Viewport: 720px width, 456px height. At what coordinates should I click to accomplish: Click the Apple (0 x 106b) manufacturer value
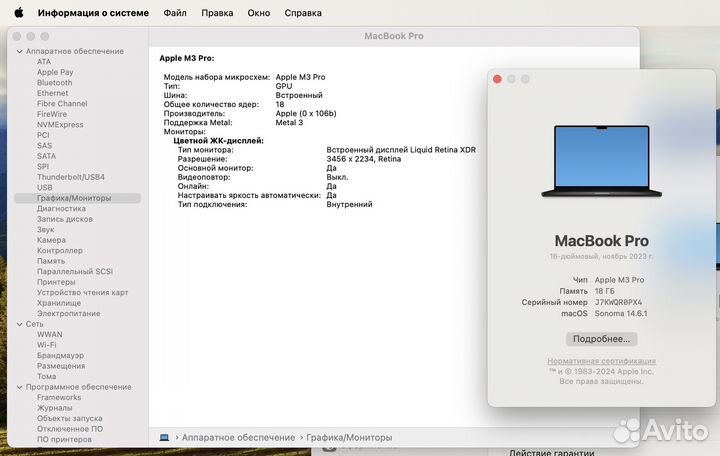pyautogui.click(x=306, y=113)
